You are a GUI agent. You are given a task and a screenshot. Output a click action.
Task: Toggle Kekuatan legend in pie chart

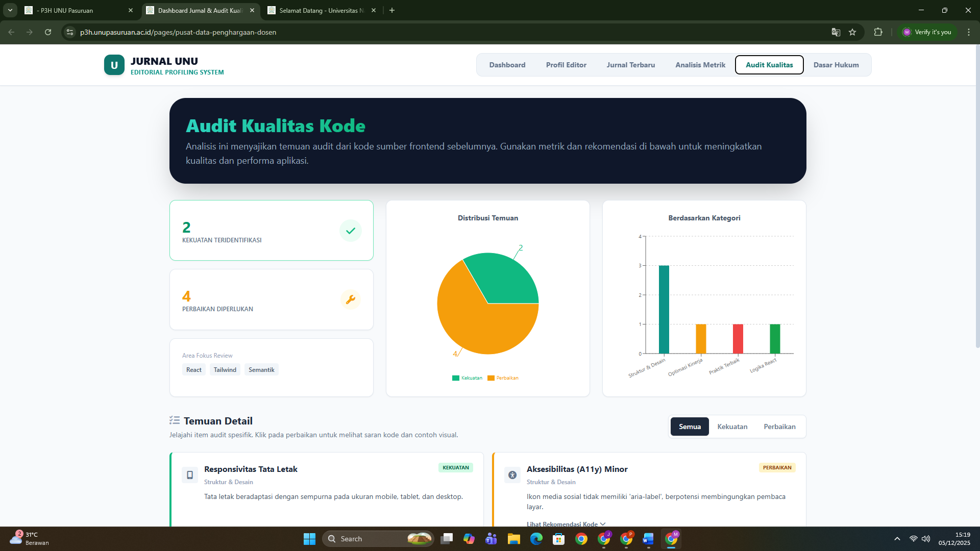click(x=467, y=378)
